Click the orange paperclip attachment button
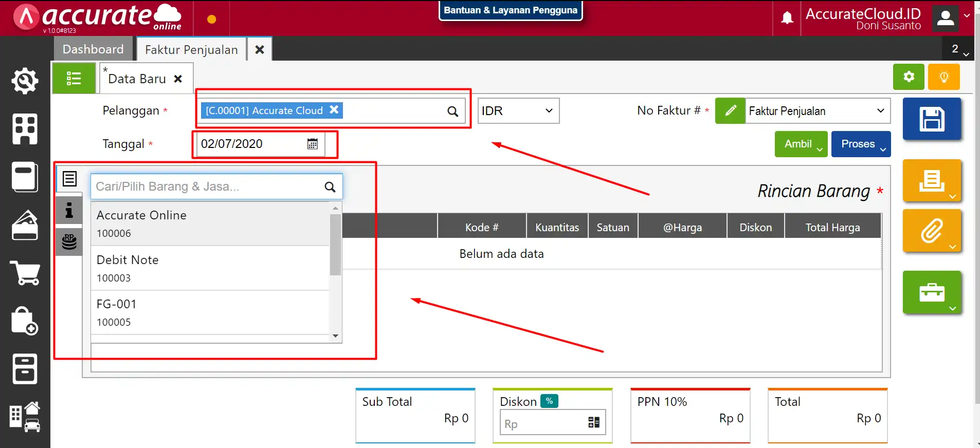Image resolution: width=980 pixels, height=448 pixels. (x=932, y=231)
